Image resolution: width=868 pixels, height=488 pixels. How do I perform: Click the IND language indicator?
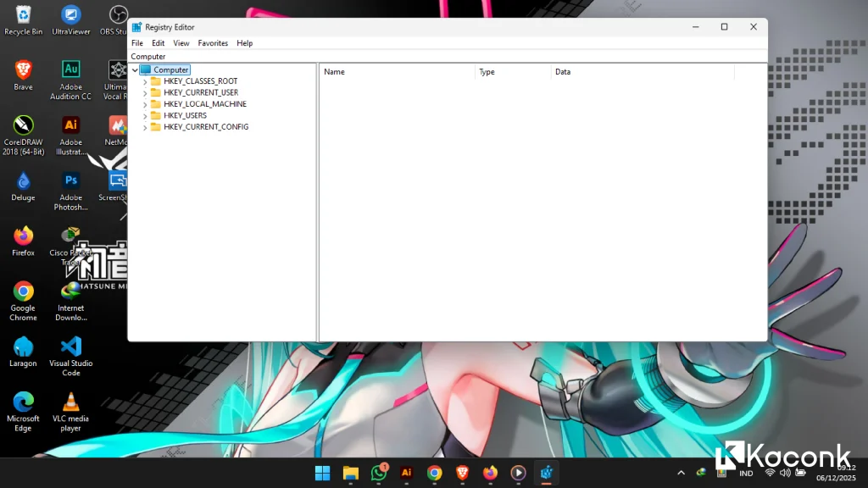tap(746, 474)
